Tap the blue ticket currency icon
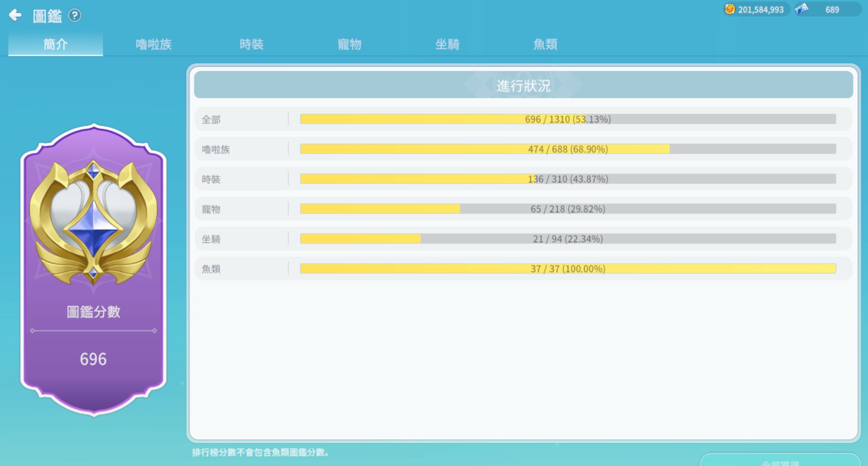This screenshot has height=466, width=868. point(802,9)
